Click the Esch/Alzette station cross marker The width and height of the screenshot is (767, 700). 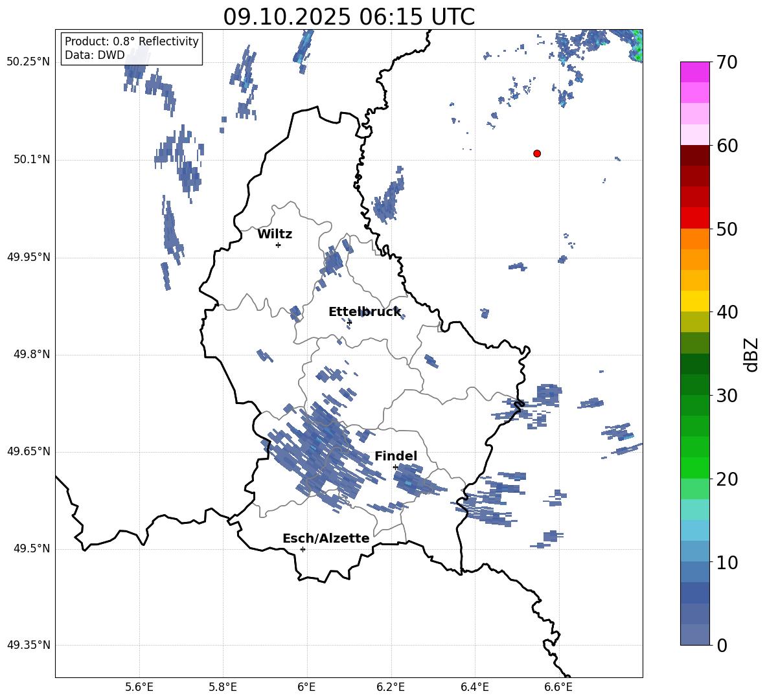(303, 549)
